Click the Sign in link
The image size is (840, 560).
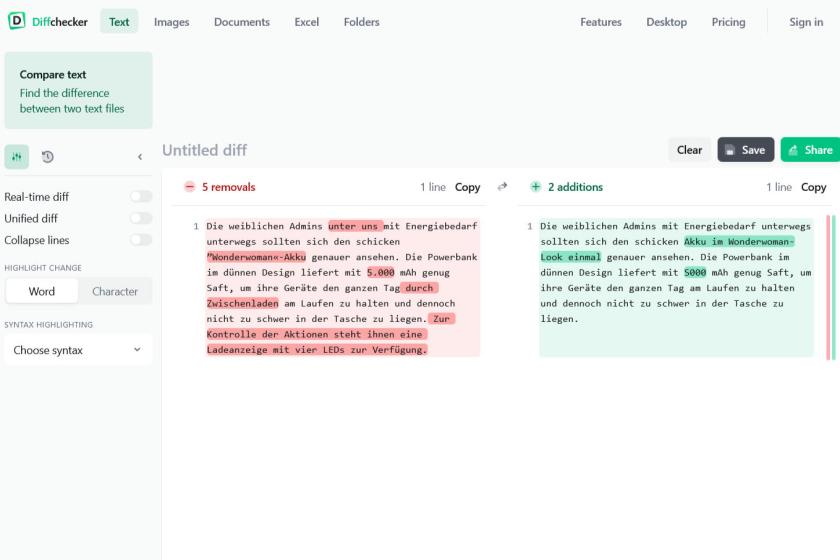pyautogui.click(x=806, y=22)
